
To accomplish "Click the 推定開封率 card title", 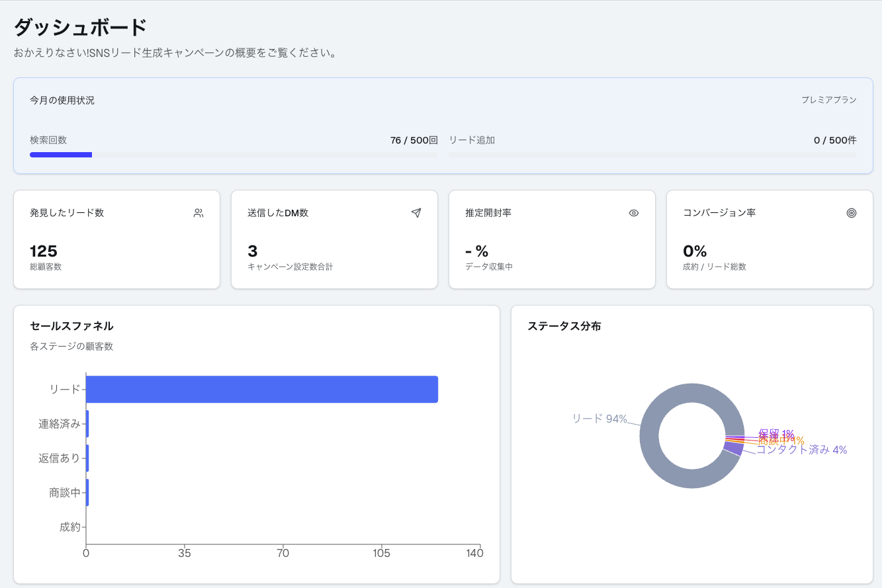I will (x=488, y=213).
